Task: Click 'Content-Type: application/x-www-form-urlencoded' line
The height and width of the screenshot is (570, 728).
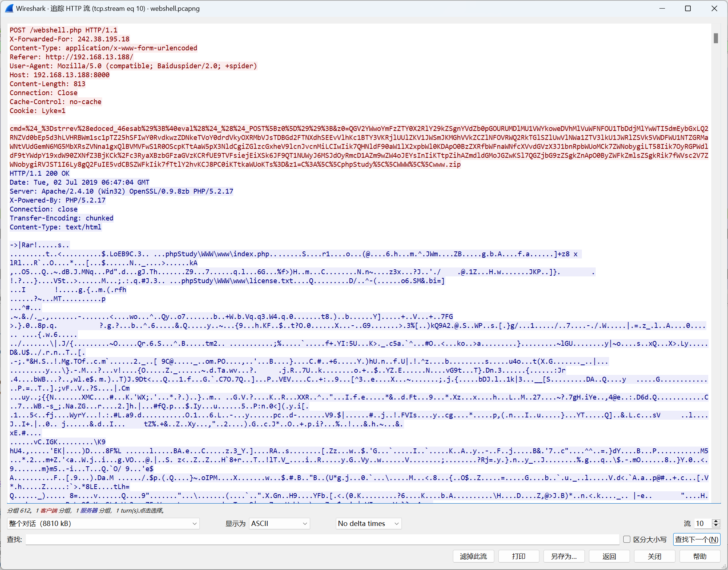Action: pyautogui.click(x=103, y=48)
